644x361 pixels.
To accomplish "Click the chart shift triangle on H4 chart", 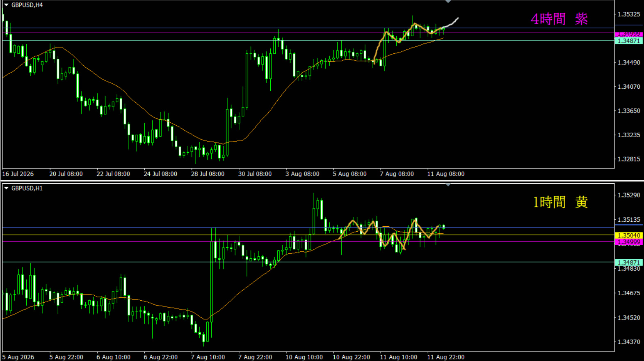I will point(448,2).
